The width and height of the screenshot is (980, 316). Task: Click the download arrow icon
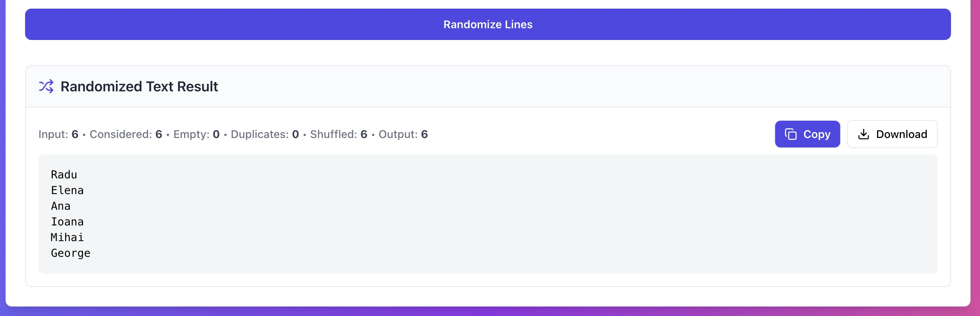click(863, 134)
